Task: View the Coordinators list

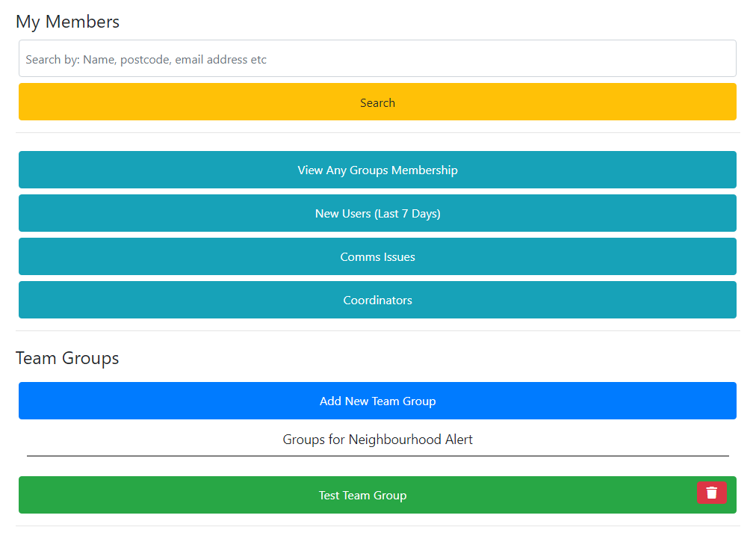Action: (x=377, y=300)
